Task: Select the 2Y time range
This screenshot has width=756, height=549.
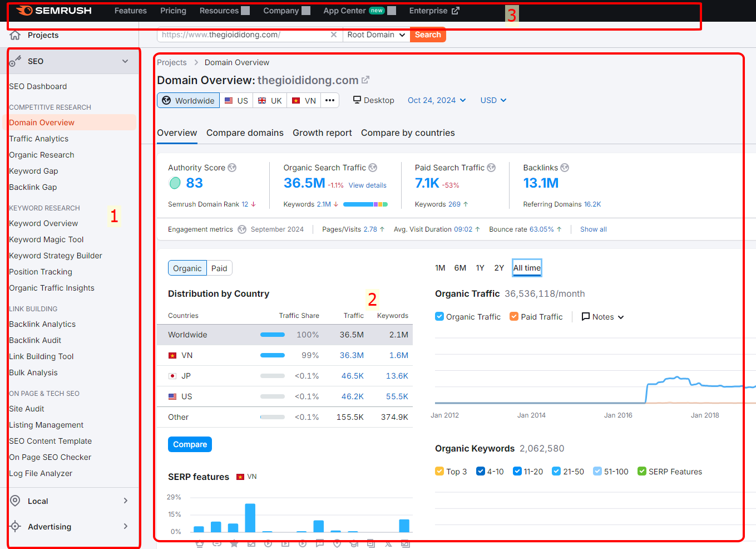Action: pyautogui.click(x=499, y=268)
